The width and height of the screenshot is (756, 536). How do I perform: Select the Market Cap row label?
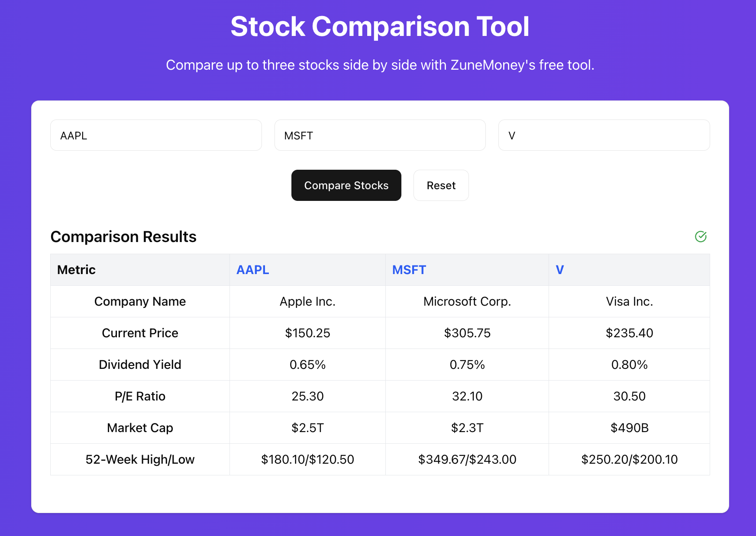[x=140, y=428]
